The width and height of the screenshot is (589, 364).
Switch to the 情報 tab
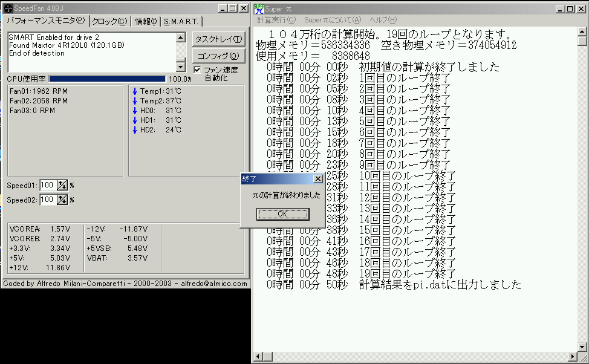(x=146, y=22)
